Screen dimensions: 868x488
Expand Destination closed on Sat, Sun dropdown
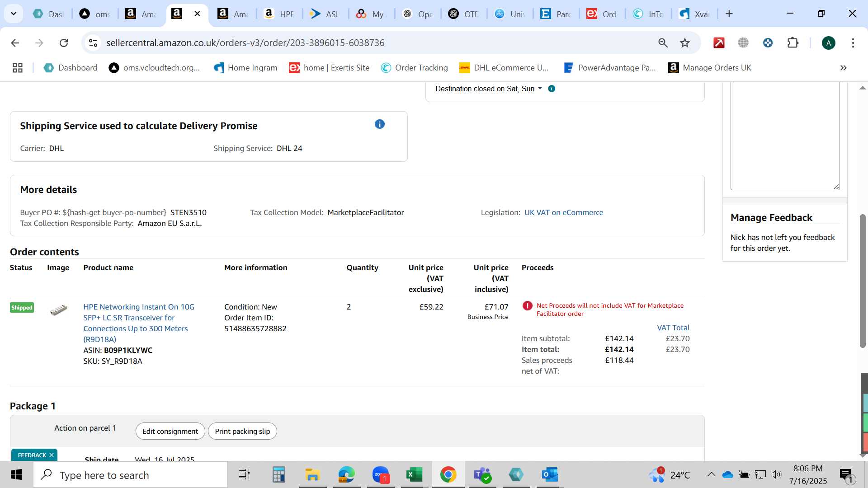coord(489,89)
